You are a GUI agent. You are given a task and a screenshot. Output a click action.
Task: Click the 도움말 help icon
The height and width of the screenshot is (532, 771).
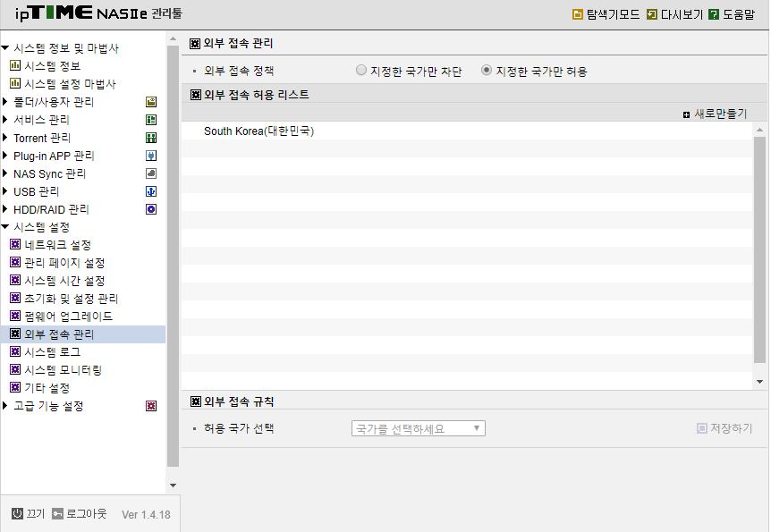[714, 14]
